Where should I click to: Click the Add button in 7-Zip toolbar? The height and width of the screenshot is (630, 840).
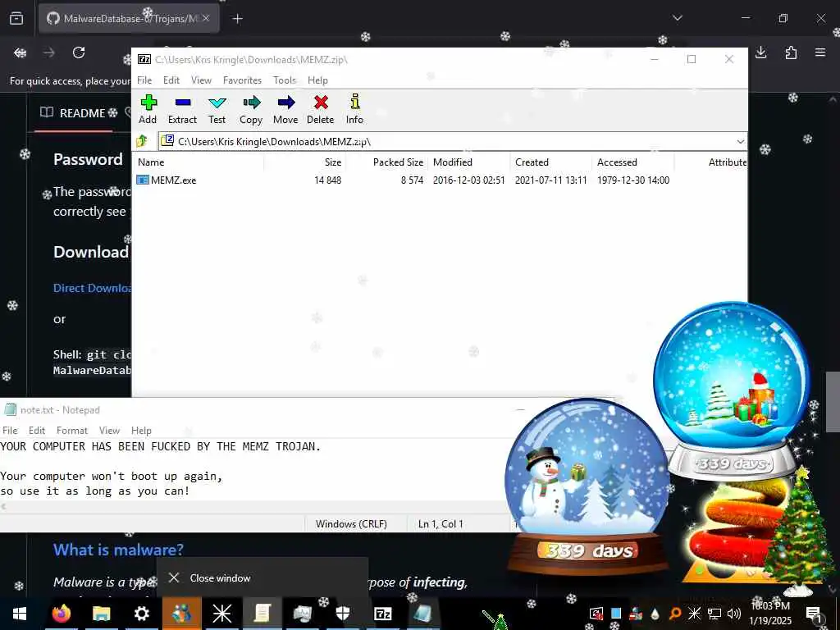148,109
